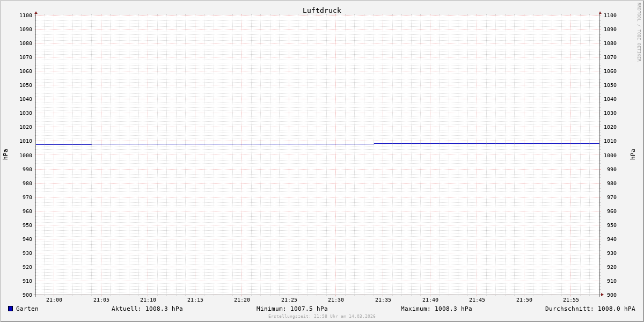Click the right-side hPa axis unit label
Screen dimensions: 644x322
coord(633,155)
